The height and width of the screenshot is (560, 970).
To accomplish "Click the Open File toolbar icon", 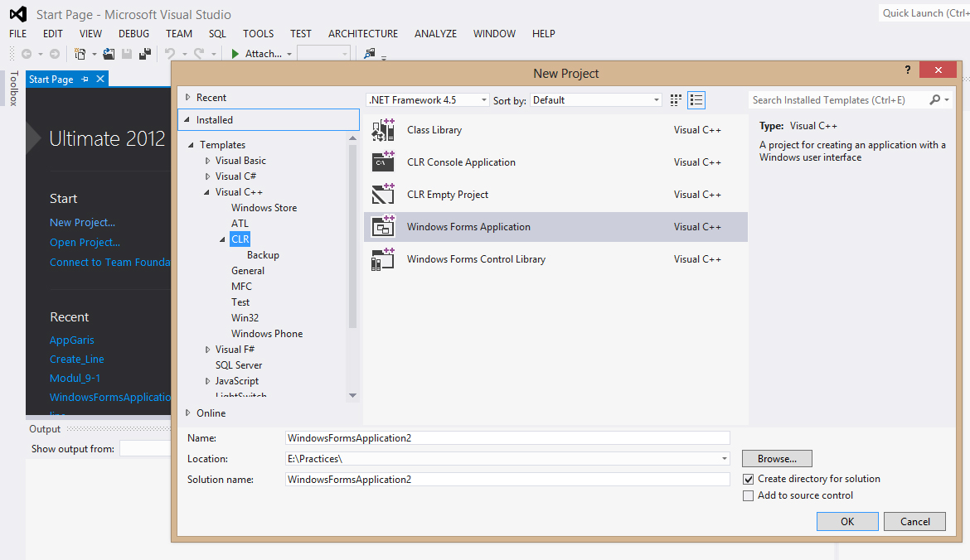I will click(109, 54).
